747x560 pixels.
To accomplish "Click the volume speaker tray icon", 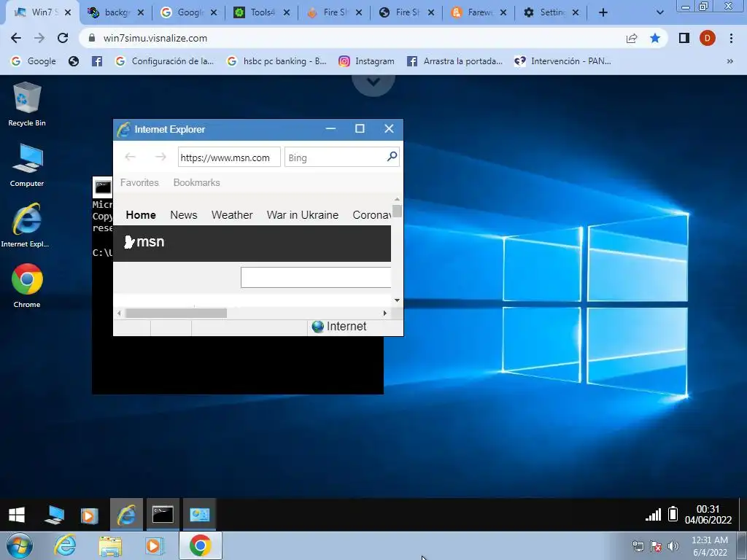I will 673,546.
